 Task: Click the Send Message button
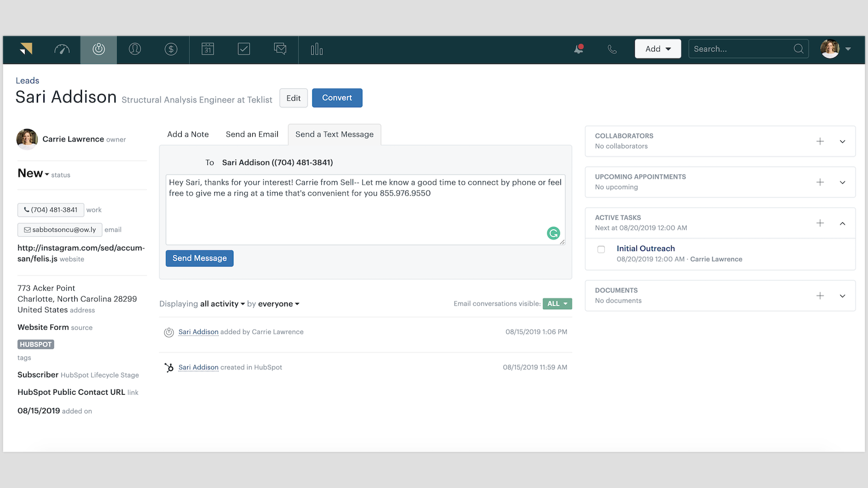tap(199, 258)
